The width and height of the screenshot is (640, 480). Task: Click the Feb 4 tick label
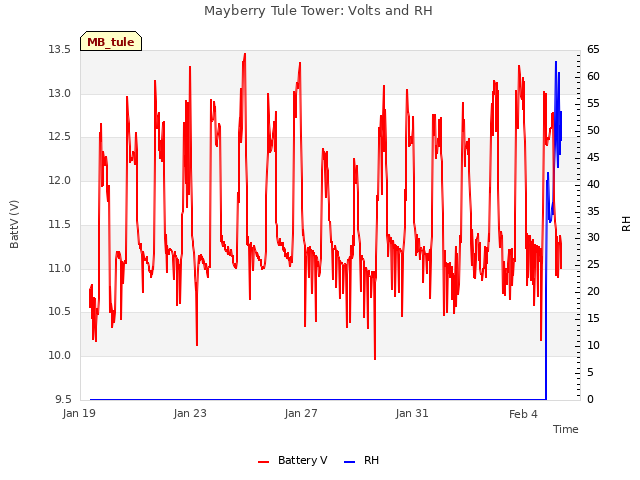point(523,414)
